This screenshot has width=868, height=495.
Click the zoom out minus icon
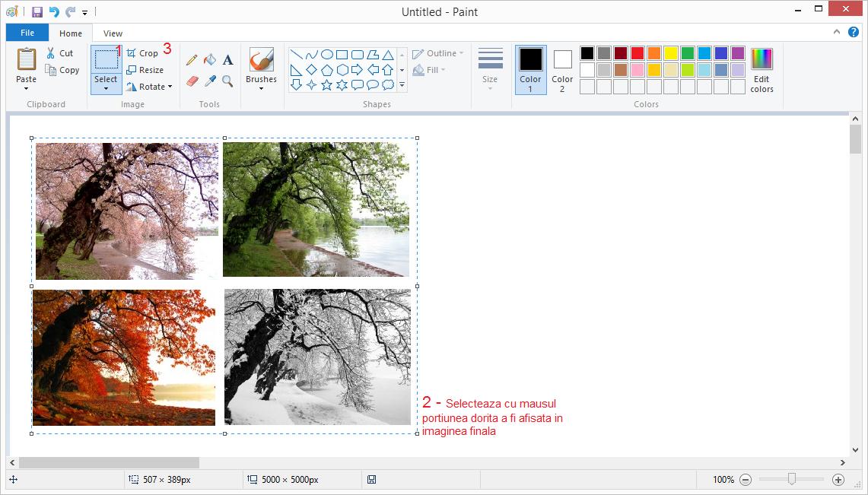click(746, 480)
